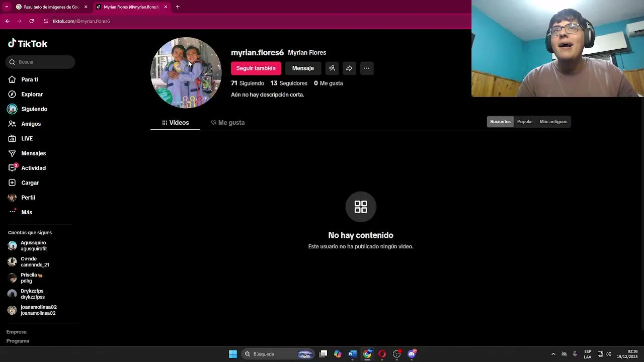
Task: Open Para ti feed
Action: (29, 79)
